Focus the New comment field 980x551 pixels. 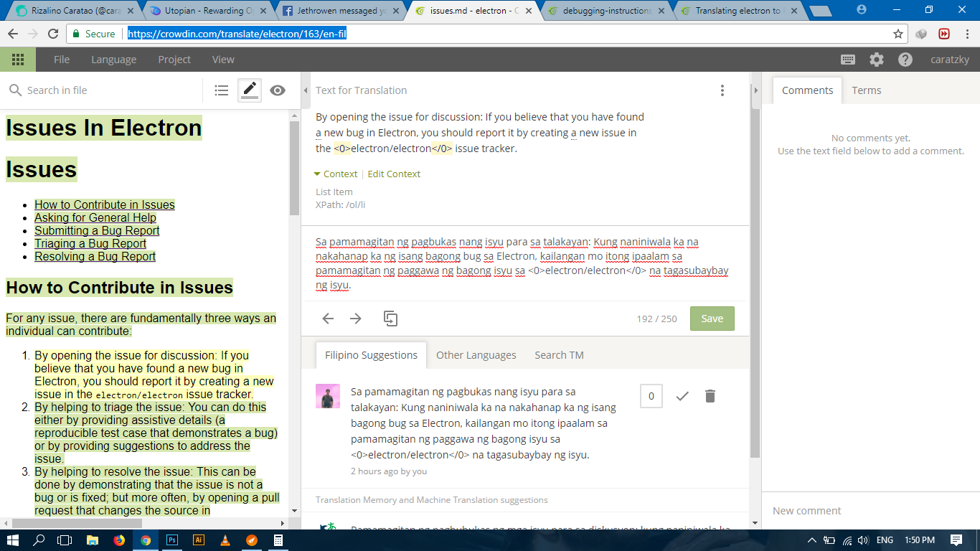coord(871,511)
